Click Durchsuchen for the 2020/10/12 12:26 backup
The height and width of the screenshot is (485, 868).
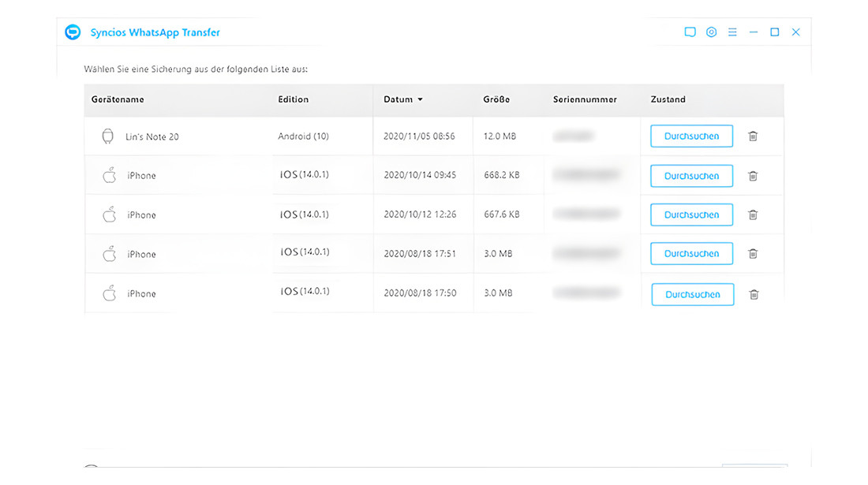click(x=691, y=215)
